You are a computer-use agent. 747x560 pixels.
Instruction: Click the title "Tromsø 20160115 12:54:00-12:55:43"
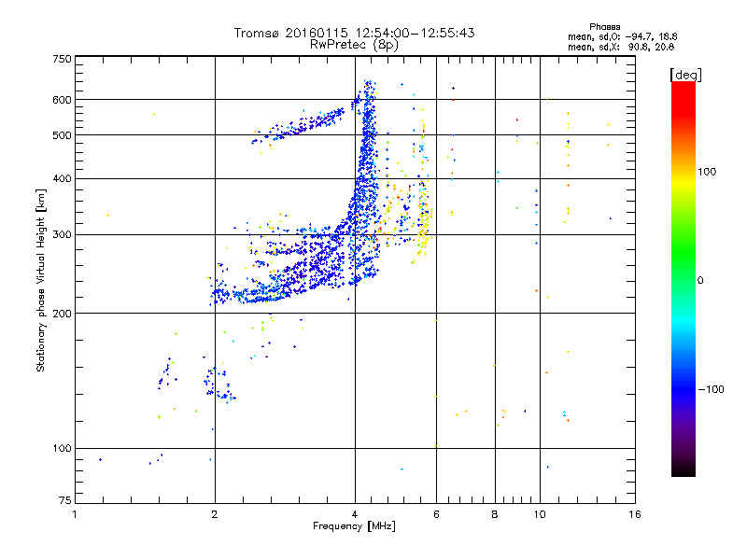(x=354, y=33)
